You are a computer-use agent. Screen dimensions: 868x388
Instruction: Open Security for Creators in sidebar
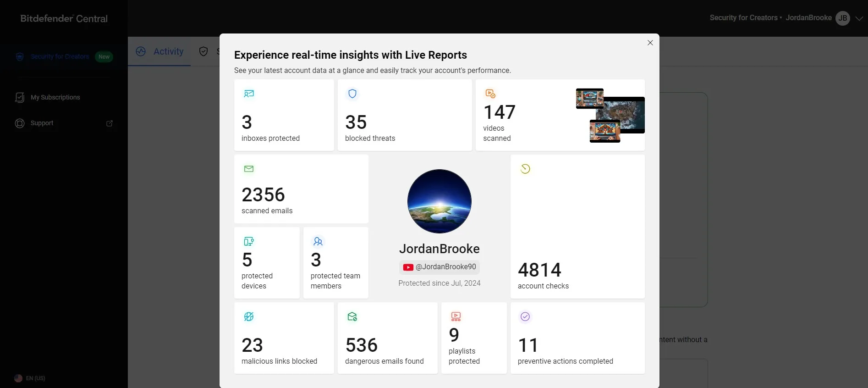[60, 57]
